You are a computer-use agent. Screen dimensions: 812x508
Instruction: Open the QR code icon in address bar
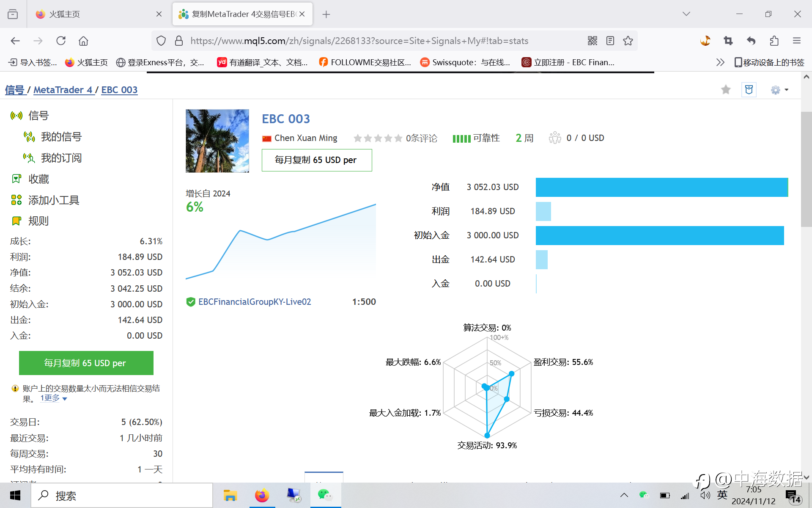[x=593, y=41]
